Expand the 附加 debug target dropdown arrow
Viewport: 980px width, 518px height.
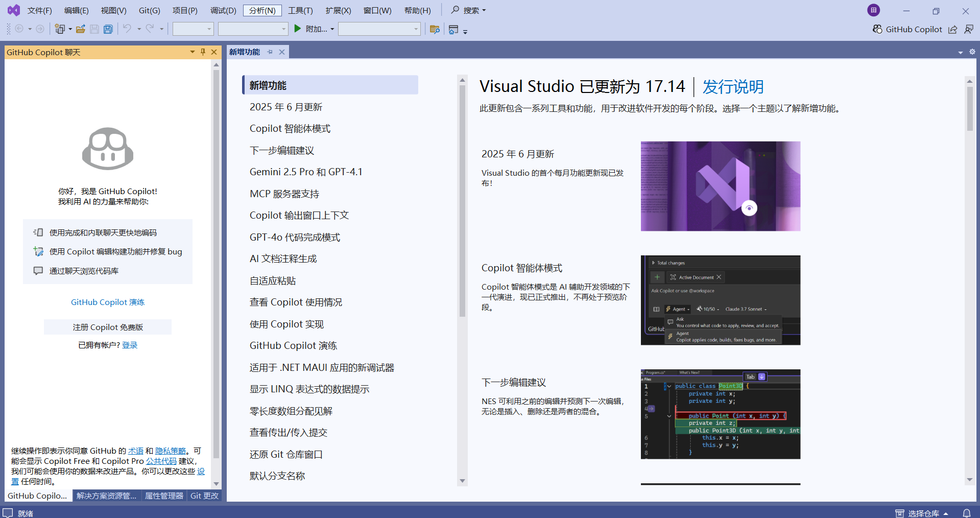[332, 29]
